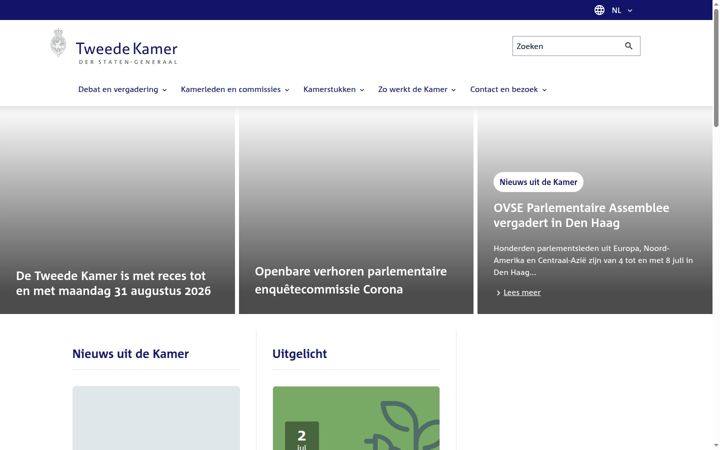Open the grey news card thumbnail

point(156,418)
